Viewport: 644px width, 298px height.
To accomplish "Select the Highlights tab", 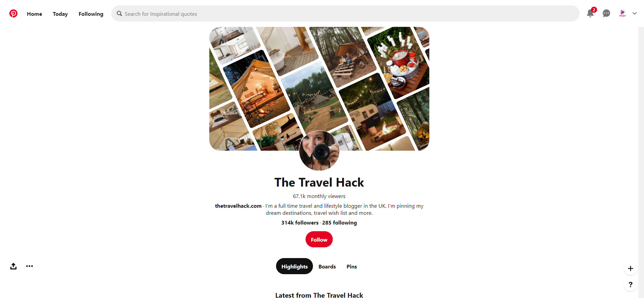I will point(294,266).
